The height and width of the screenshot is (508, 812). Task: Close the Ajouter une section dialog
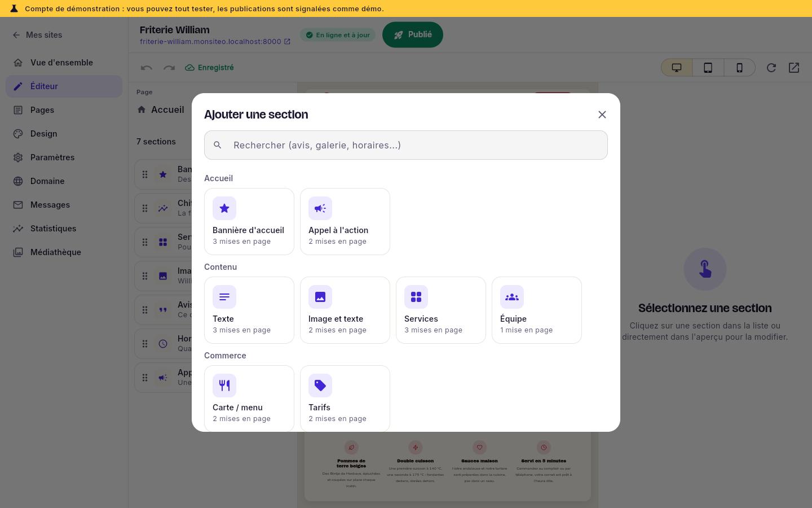coord(602,115)
